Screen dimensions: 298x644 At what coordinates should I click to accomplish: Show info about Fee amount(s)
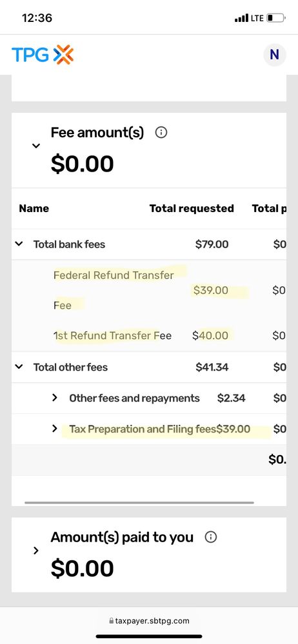pos(161,133)
